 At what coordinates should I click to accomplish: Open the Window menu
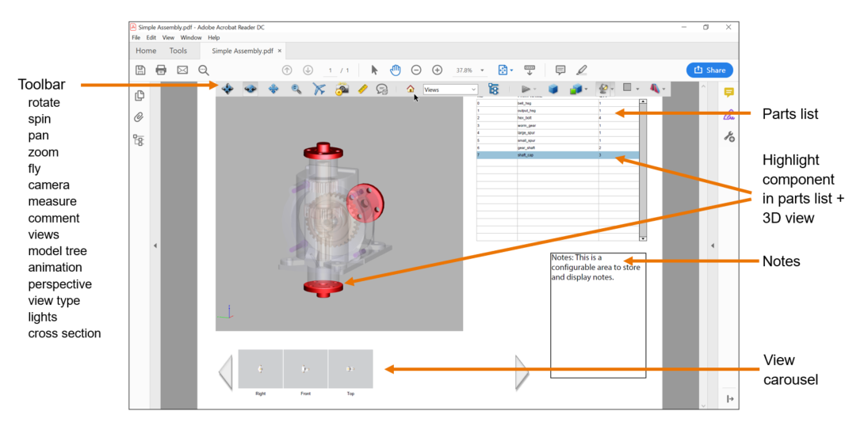(191, 37)
